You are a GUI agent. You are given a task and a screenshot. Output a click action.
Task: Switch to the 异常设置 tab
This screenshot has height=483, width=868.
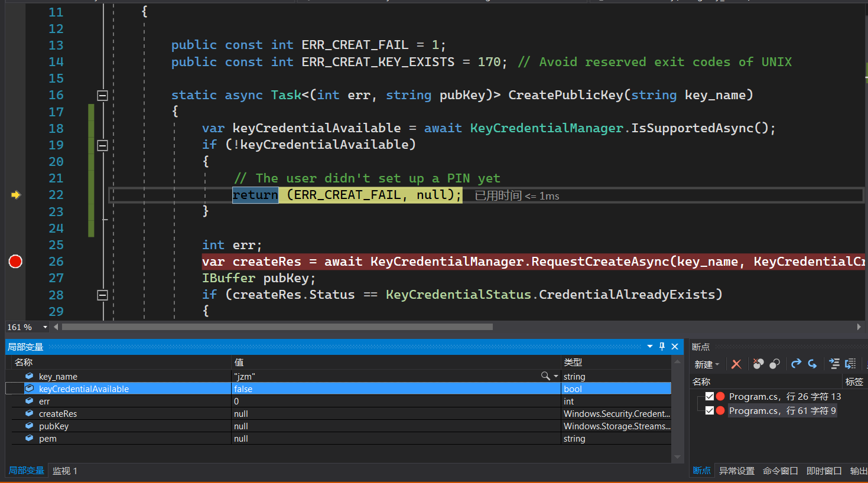pyautogui.click(x=736, y=471)
